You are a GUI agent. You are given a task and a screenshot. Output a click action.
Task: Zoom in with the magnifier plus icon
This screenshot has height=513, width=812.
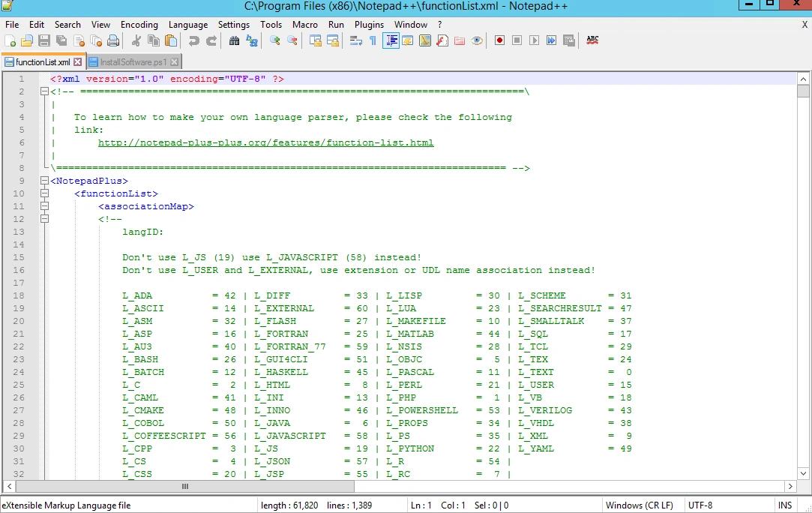click(x=274, y=41)
